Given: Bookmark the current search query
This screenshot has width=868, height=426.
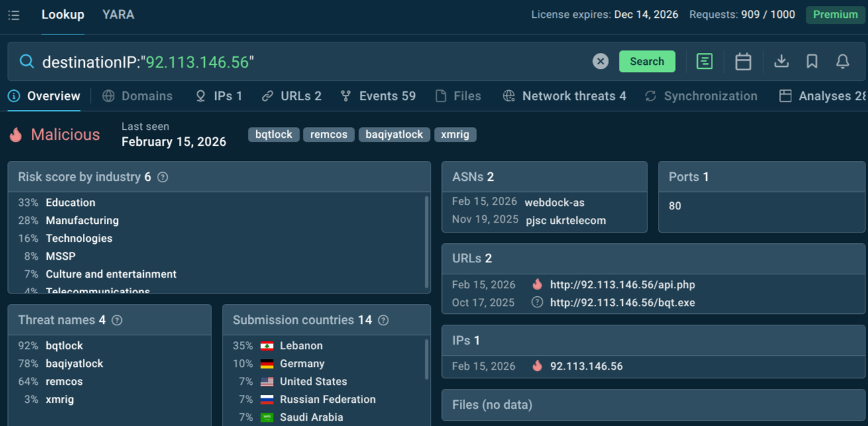Looking at the screenshot, I should (812, 61).
